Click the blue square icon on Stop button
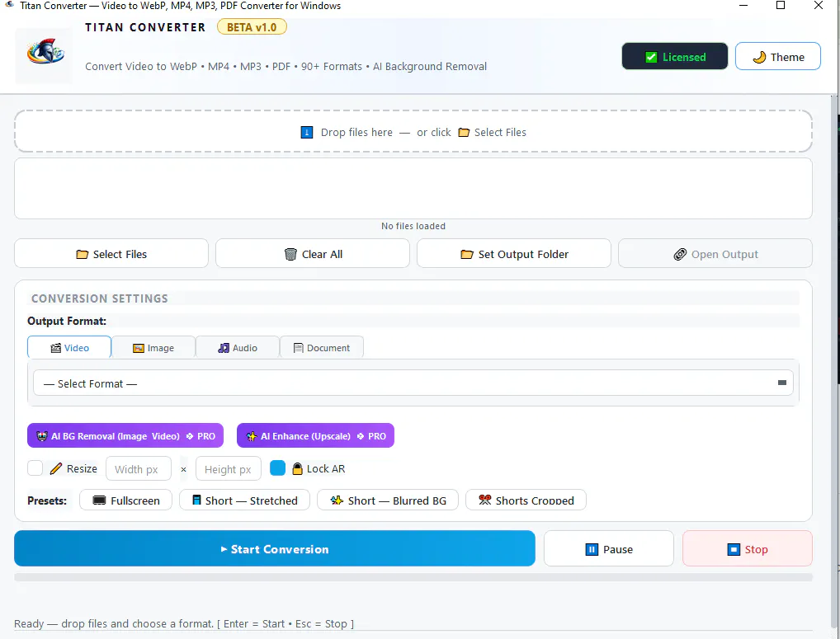Viewport: 840px width, 639px height. [734, 550]
